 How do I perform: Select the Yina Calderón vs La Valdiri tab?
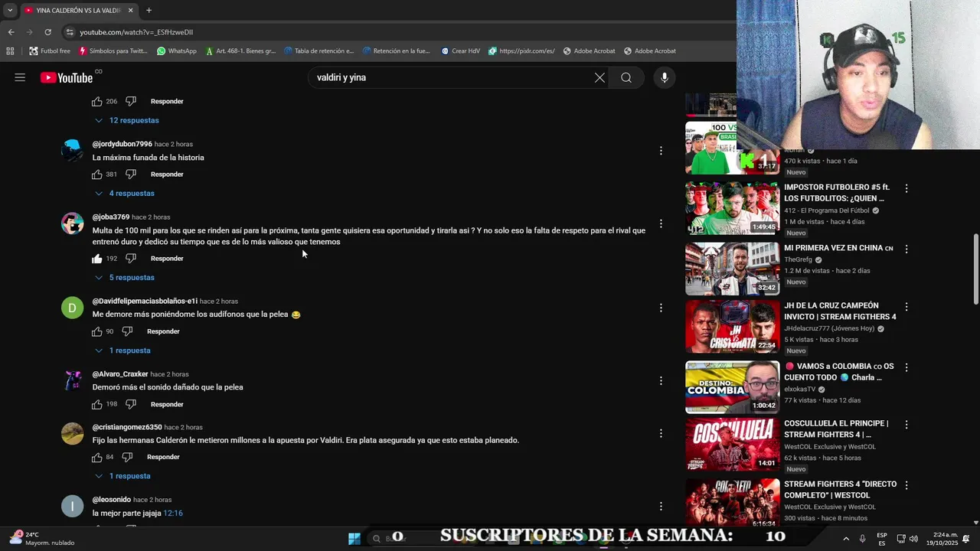pos(79,10)
